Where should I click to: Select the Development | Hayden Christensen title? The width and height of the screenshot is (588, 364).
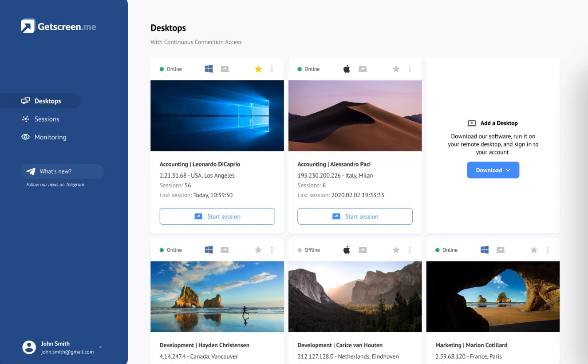tap(205, 345)
